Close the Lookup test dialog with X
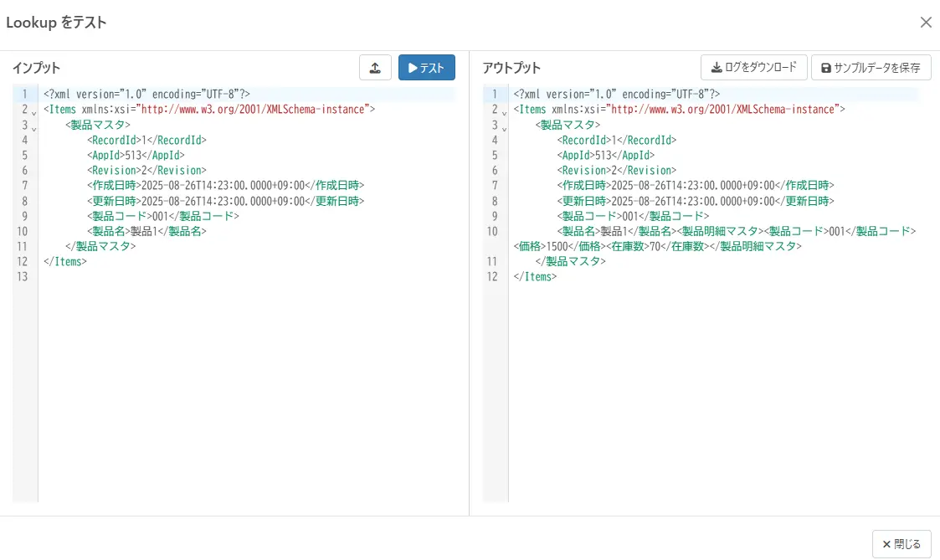The width and height of the screenshot is (940, 560). tap(926, 23)
